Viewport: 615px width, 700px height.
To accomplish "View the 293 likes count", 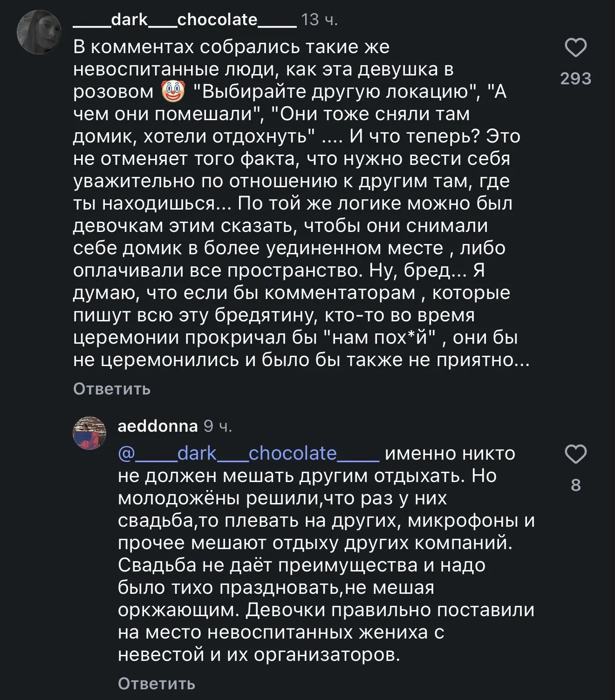I will (x=576, y=78).
